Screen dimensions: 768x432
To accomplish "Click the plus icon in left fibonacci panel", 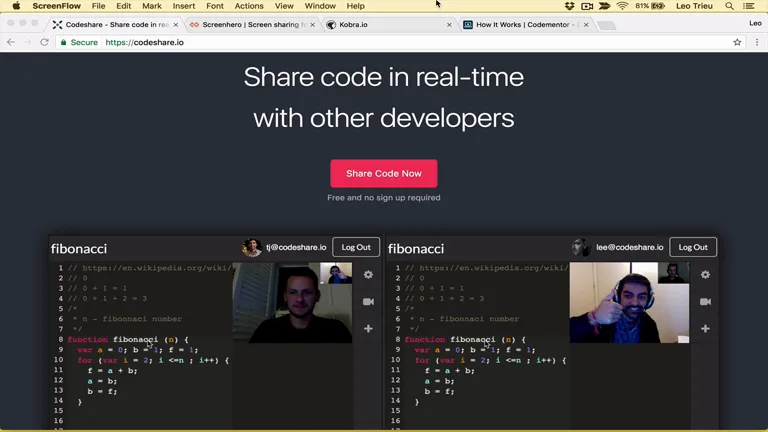I will coord(368,329).
